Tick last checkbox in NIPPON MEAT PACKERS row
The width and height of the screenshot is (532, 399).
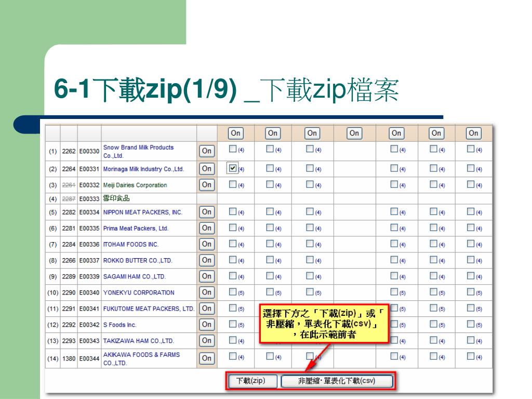click(470, 211)
